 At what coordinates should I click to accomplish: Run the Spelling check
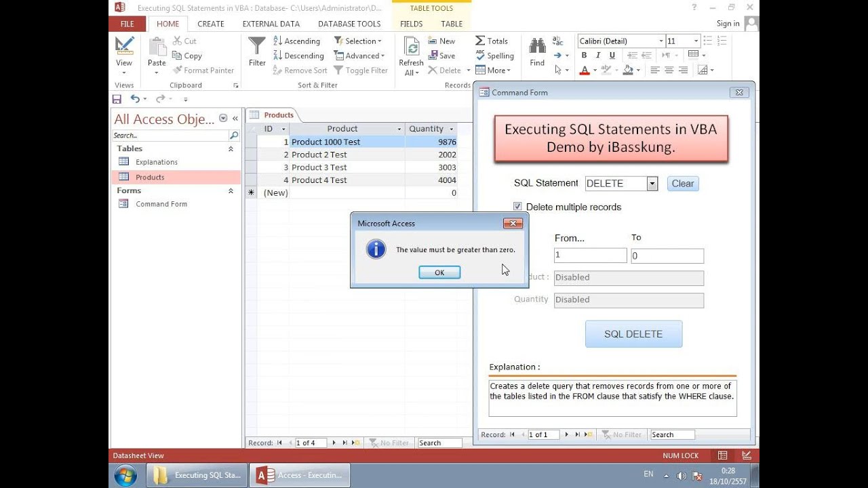tap(494, 56)
